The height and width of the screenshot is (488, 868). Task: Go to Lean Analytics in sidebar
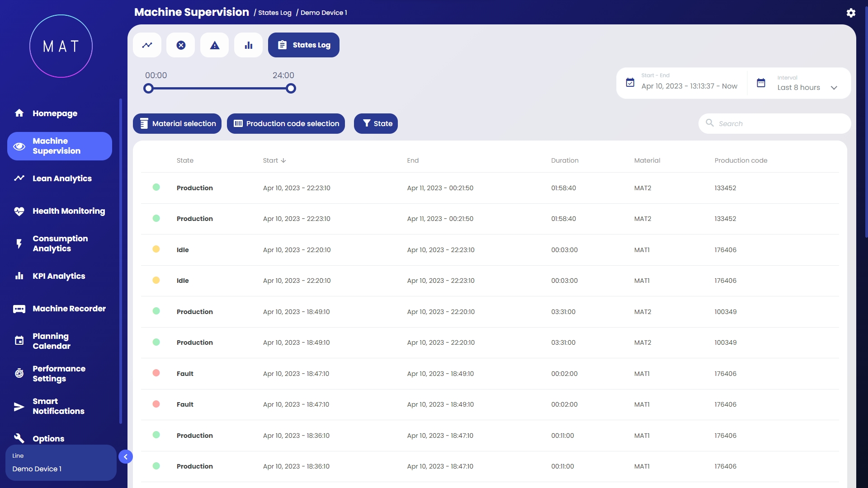62,178
